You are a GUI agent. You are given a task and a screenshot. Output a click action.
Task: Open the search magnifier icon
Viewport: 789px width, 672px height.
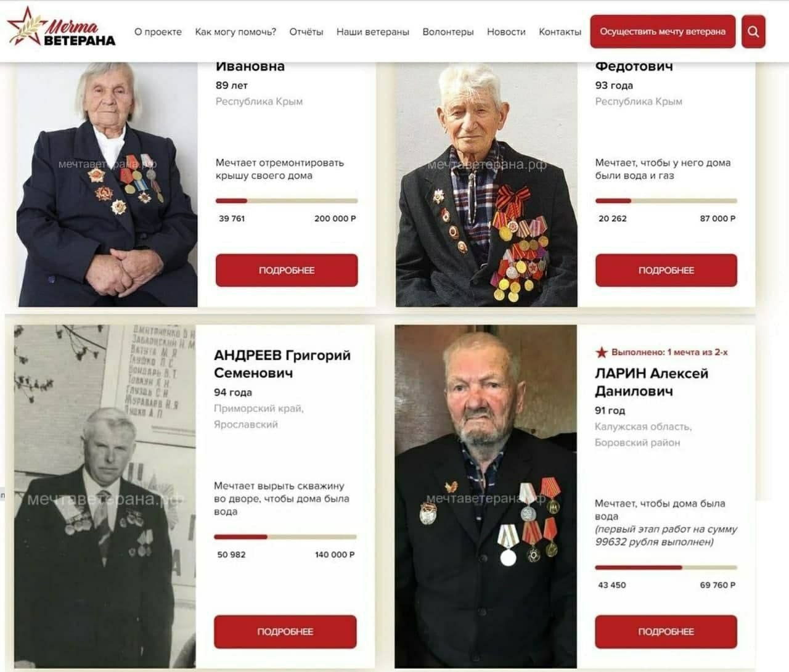(x=753, y=31)
